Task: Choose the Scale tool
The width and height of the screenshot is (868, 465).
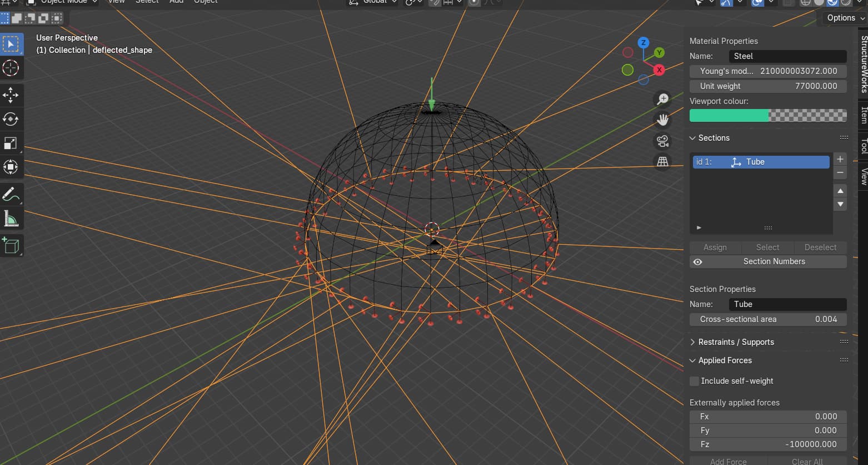Action: [11, 144]
